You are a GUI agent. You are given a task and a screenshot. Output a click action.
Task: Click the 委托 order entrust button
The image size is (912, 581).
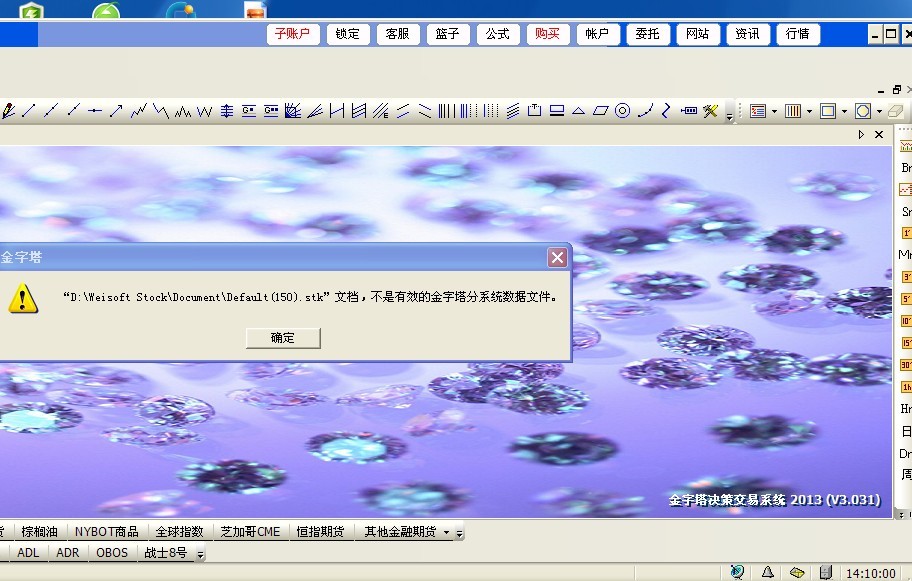tap(647, 34)
